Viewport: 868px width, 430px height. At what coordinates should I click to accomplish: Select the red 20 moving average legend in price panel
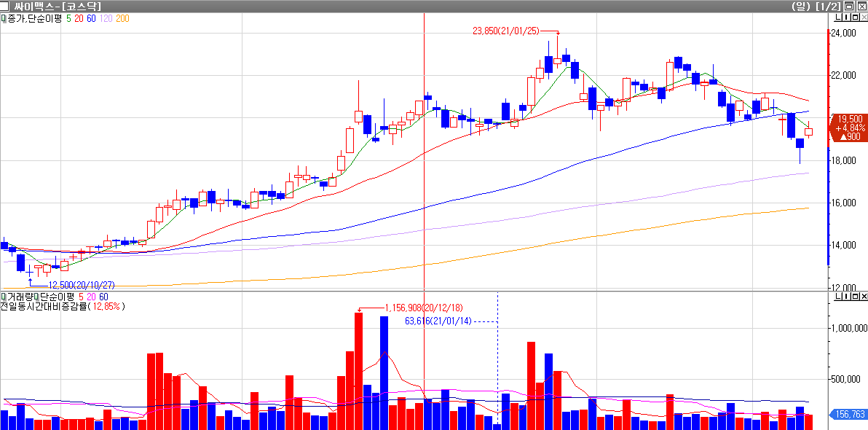tap(79, 18)
